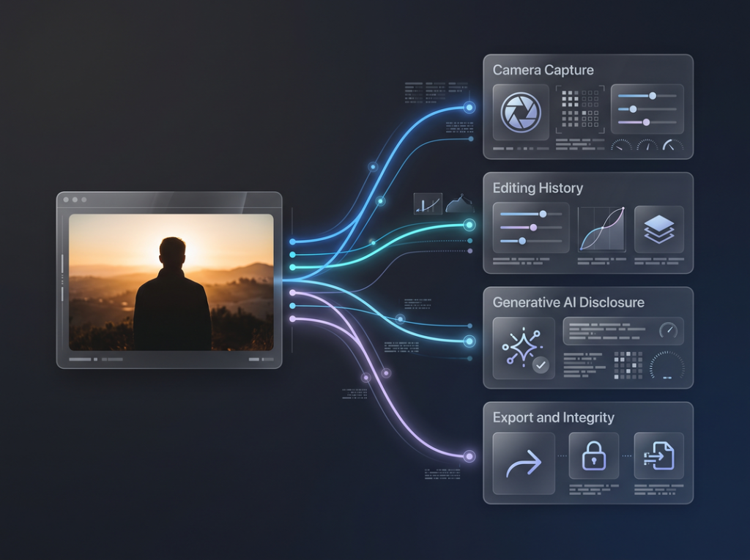Click the middle slider handle in Editing History

click(x=533, y=227)
